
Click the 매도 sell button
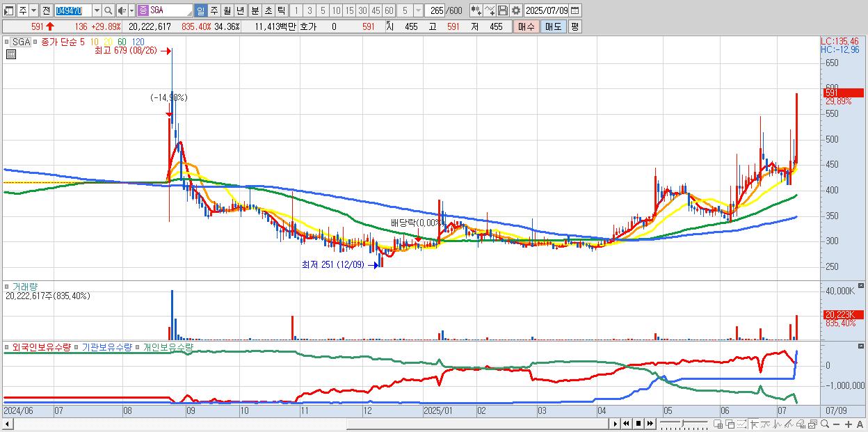pyautogui.click(x=553, y=26)
